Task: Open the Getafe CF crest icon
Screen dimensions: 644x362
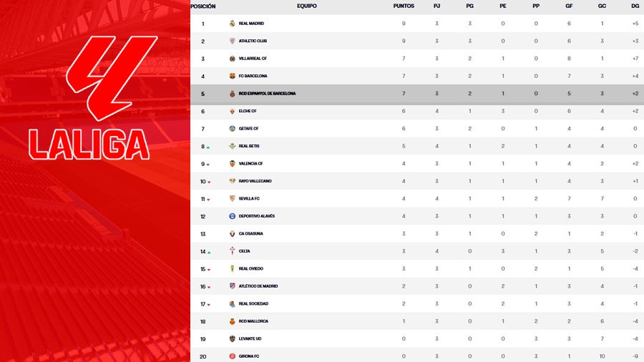Action: click(x=232, y=129)
